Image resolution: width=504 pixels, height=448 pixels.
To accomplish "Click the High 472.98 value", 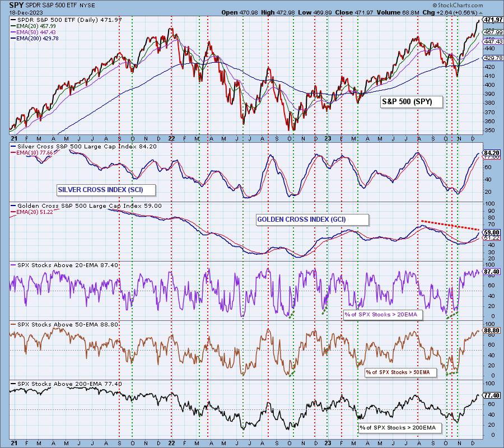I will pos(278,12).
